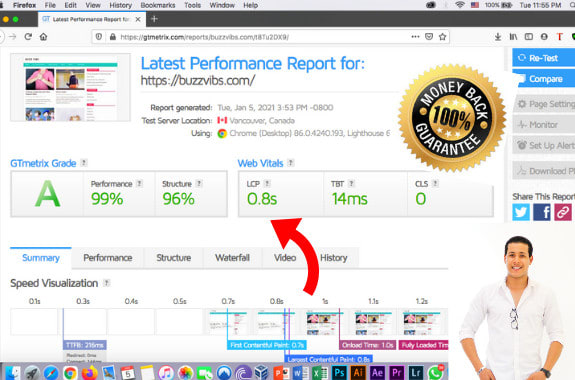
Task: View site security via the padlock icon
Action: pyautogui.click(x=113, y=37)
